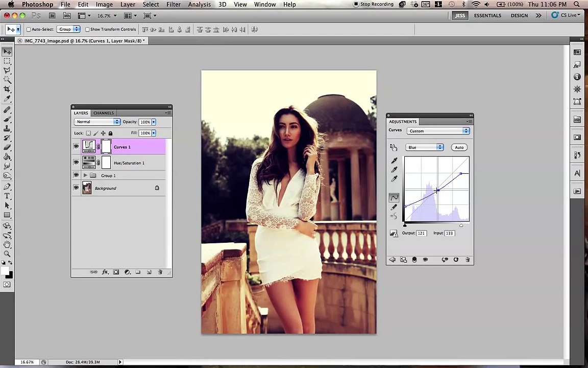Viewport: 588px width, 368px height.
Task: Switch to the Channels tab
Action: tap(104, 112)
